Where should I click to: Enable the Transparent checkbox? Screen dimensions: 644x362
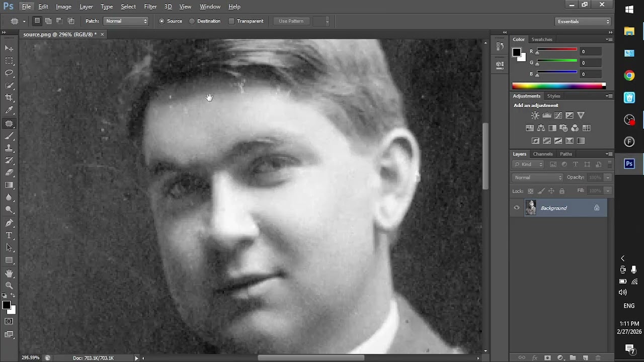246,21
